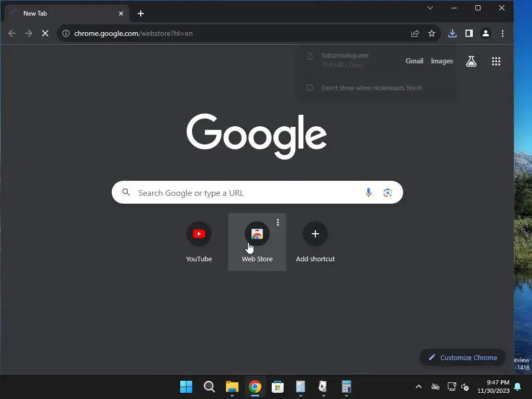532x399 pixels.
Task: Open the Chrome side panel
Action: click(x=469, y=33)
